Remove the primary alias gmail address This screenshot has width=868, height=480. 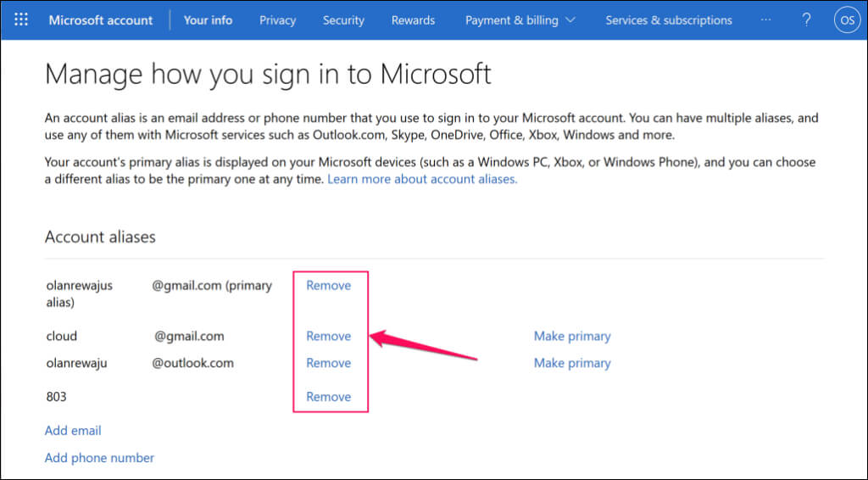329,285
